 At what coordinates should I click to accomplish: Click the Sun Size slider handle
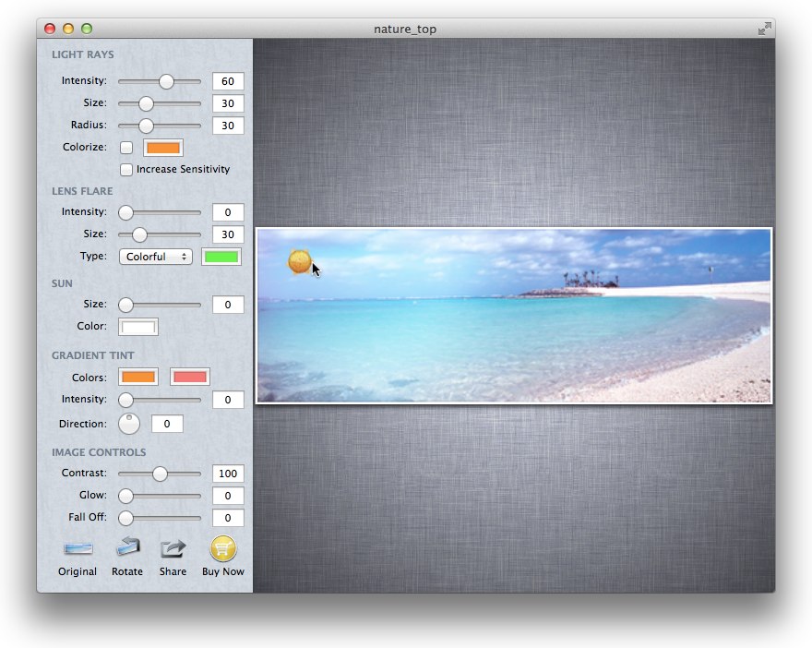(125, 305)
